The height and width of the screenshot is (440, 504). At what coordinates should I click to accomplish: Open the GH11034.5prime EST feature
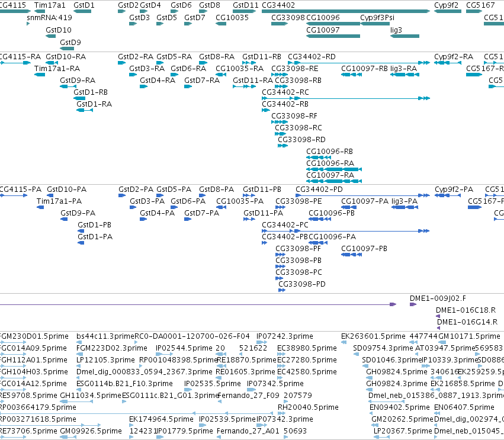pos(76,402)
